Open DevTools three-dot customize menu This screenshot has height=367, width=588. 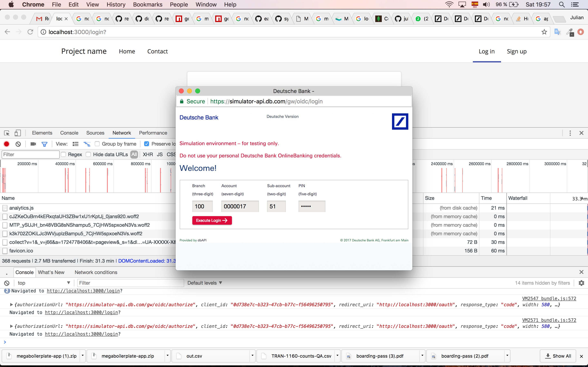tap(570, 133)
